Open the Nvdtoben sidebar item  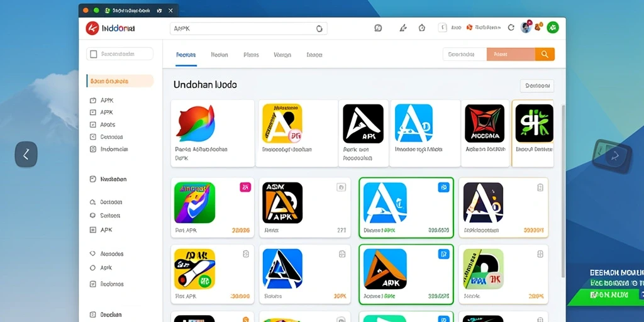pos(113,179)
